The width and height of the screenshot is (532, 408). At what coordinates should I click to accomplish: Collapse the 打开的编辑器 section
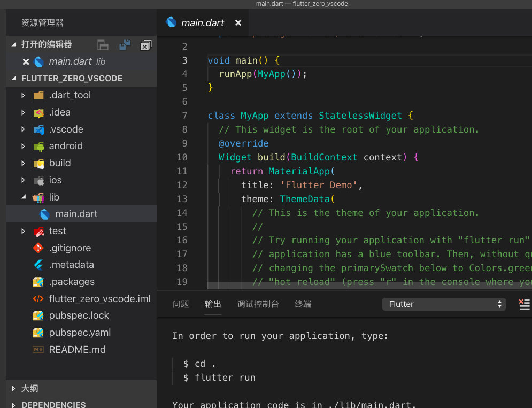pyautogui.click(x=14, y=44)
